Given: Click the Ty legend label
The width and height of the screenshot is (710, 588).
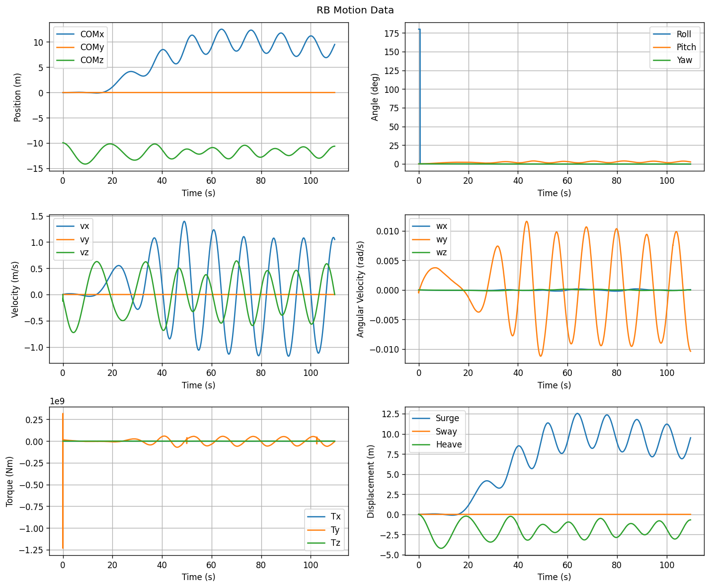Looking at the screenshot, I should [x=336, y=530].
